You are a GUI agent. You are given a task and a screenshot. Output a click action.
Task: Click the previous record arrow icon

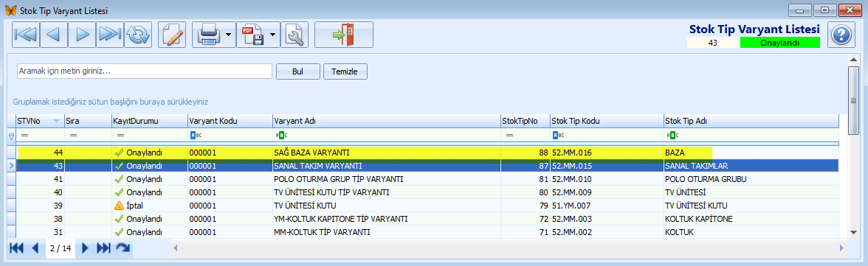54,35
